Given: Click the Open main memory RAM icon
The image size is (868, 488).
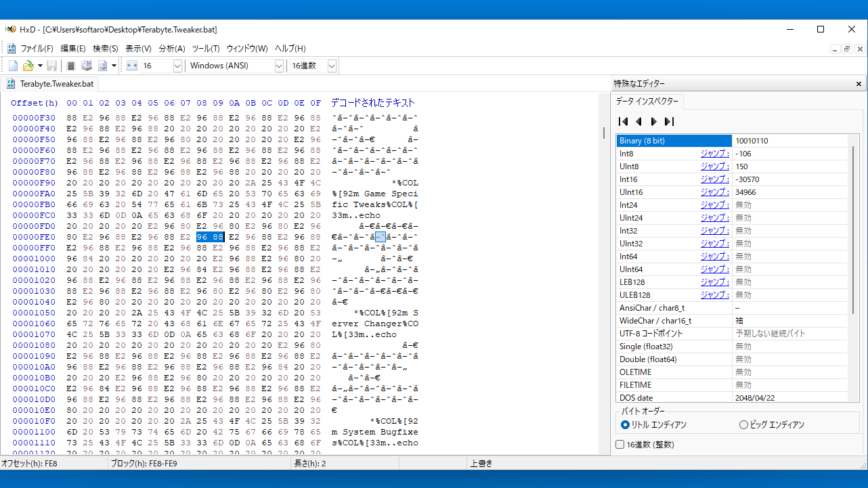Looking at the screenshot, I should coord(70,66).
